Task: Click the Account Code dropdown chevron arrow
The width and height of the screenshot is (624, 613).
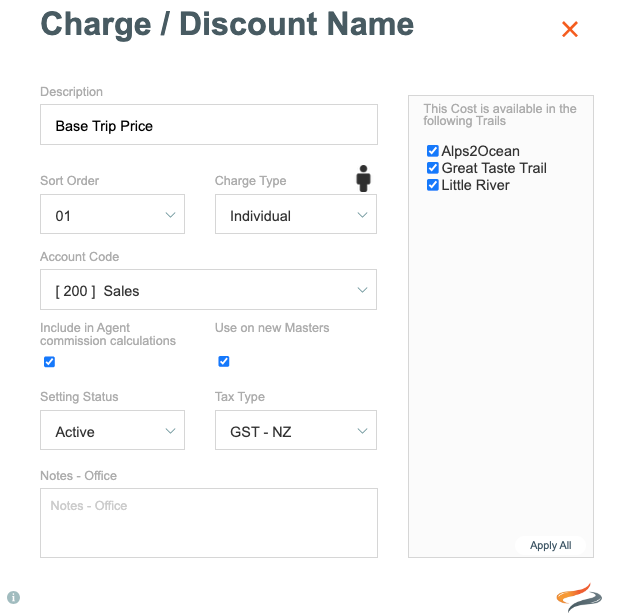Action: pyautogui.click(x=362, y=290)
